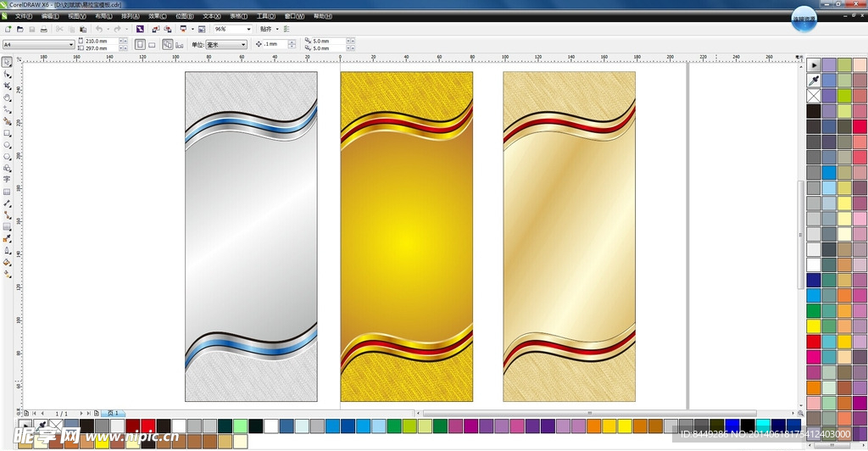Toggle apply layout to all pages
The height and width of the screenshot is (451, 868).
pyautogui.click(x=167, y=44)
